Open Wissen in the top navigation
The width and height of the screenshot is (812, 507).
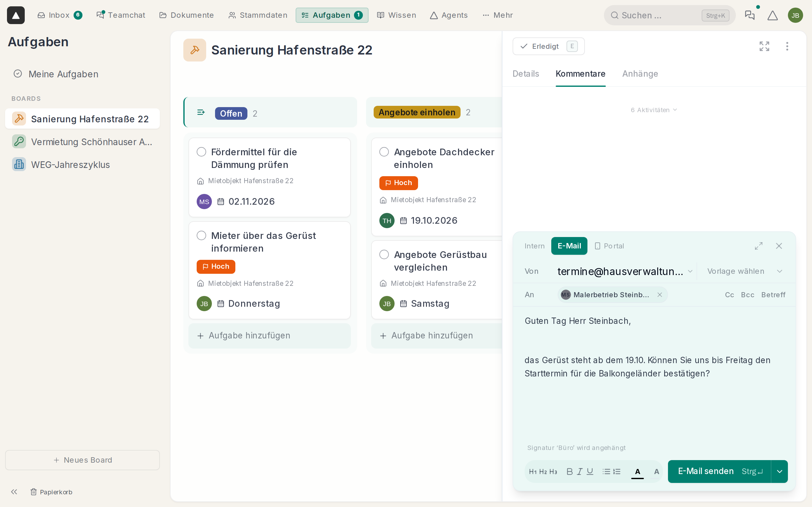[396, 15]
